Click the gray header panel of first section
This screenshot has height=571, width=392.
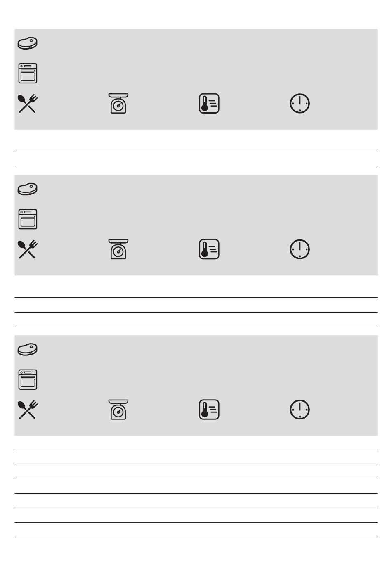[196, 79]
